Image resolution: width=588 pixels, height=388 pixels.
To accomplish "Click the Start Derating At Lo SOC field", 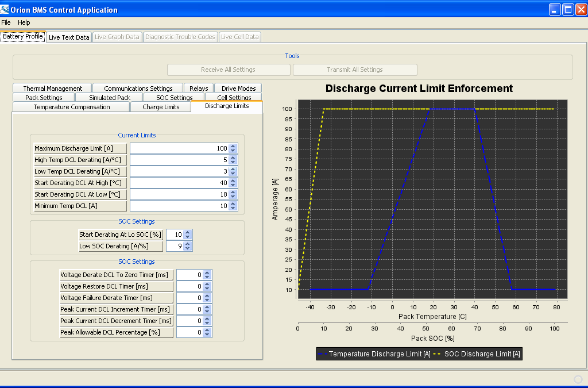I will point(175,235).
